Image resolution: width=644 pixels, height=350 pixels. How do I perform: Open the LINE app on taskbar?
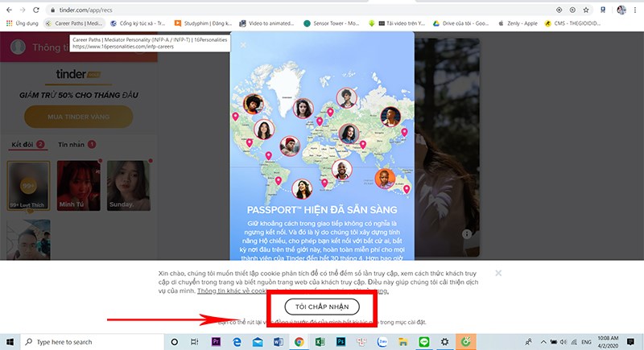pyautogui.click(x=424, y=342)
